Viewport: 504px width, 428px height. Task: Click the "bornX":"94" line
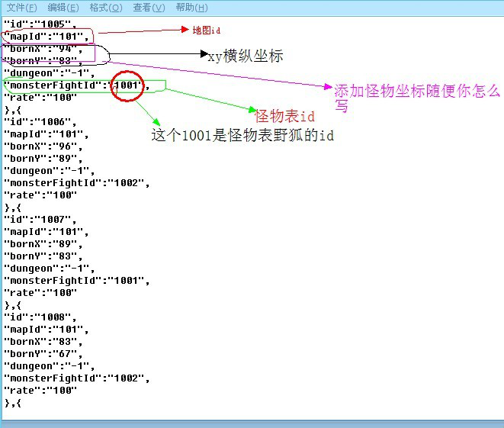click(43, 49)
